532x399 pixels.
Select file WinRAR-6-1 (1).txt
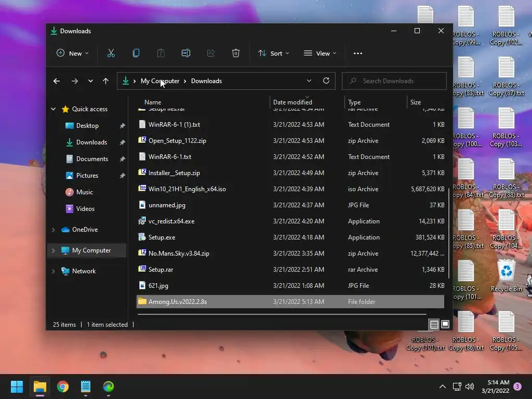(x=290, y=125)
